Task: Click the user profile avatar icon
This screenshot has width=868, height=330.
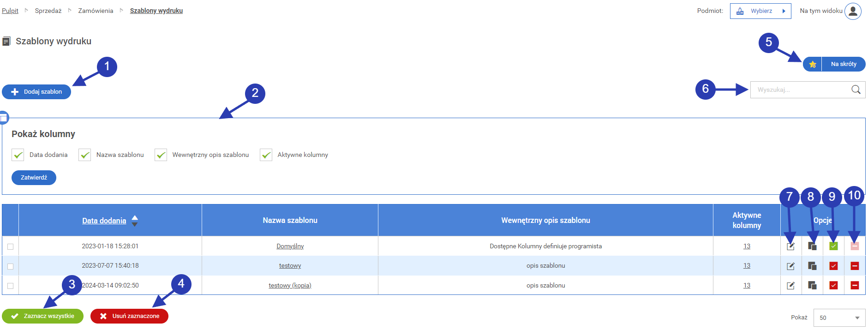Action: click(853, 11)
